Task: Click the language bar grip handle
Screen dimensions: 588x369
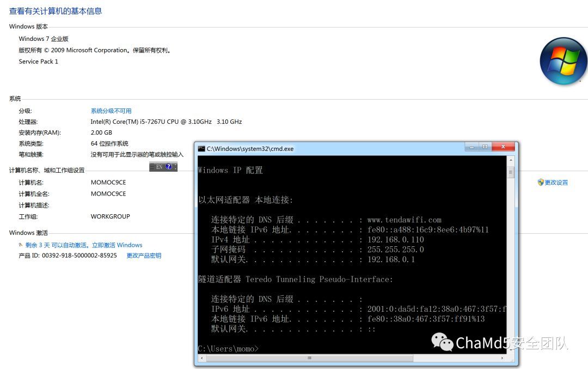Action: tap(152, 167)
